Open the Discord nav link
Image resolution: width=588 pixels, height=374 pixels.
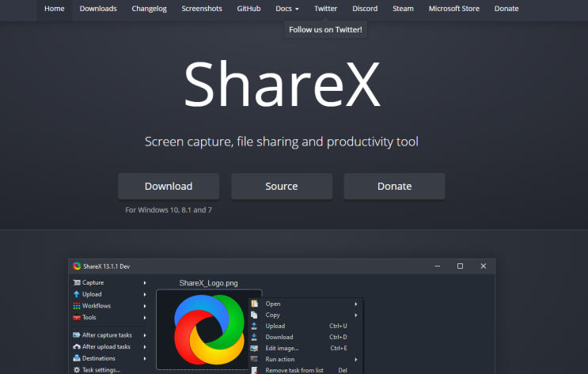coord(365,9)
